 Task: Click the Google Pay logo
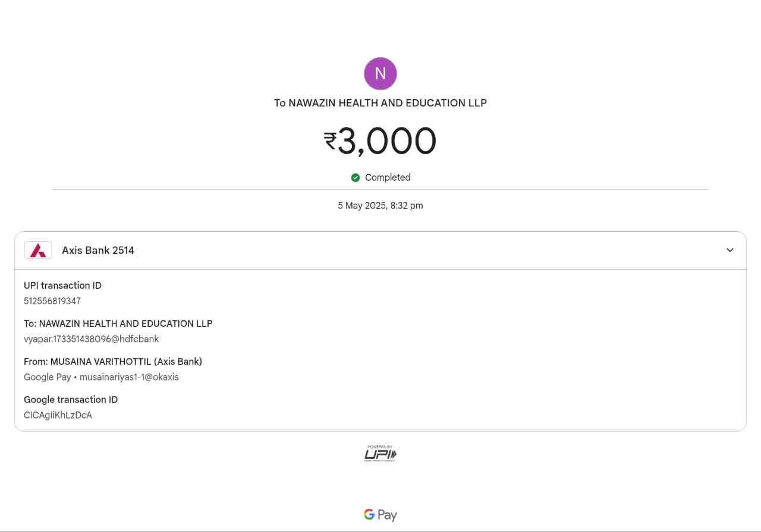[380, 515]
